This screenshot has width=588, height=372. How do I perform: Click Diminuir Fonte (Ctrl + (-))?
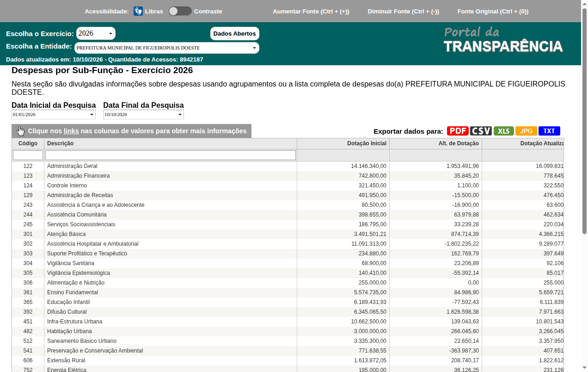[x=403, y=11]
